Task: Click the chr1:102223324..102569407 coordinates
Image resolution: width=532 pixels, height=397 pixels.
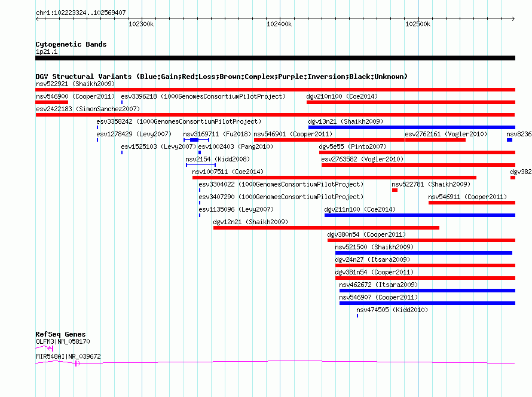Action: point(81,13)
